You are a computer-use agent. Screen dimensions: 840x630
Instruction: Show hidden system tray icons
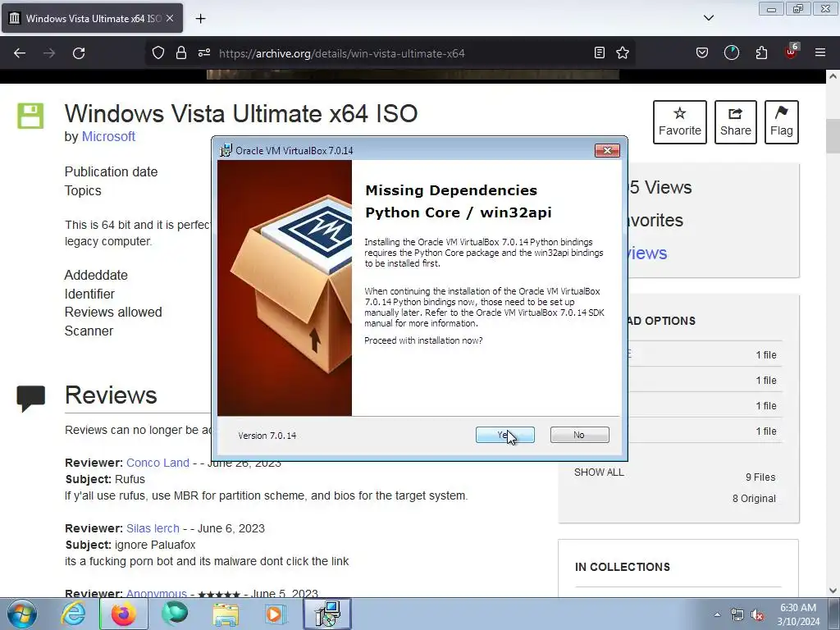(x=717, y=614)
